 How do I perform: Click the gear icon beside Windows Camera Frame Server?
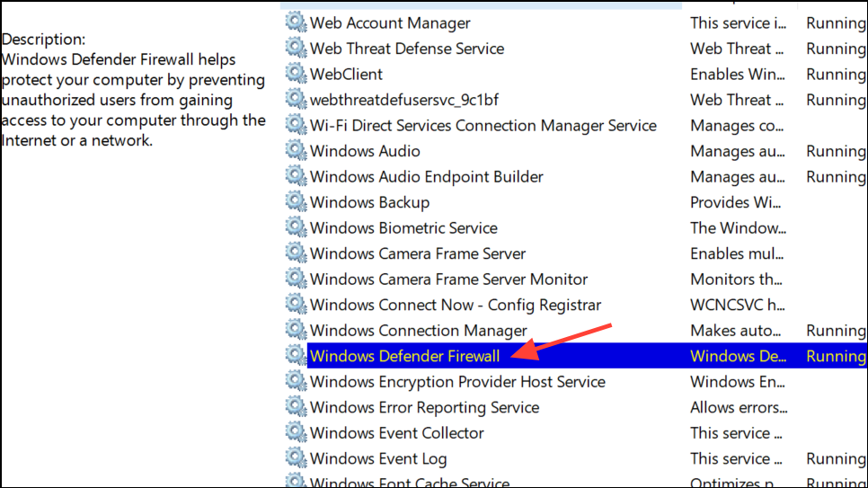[296, 253]
